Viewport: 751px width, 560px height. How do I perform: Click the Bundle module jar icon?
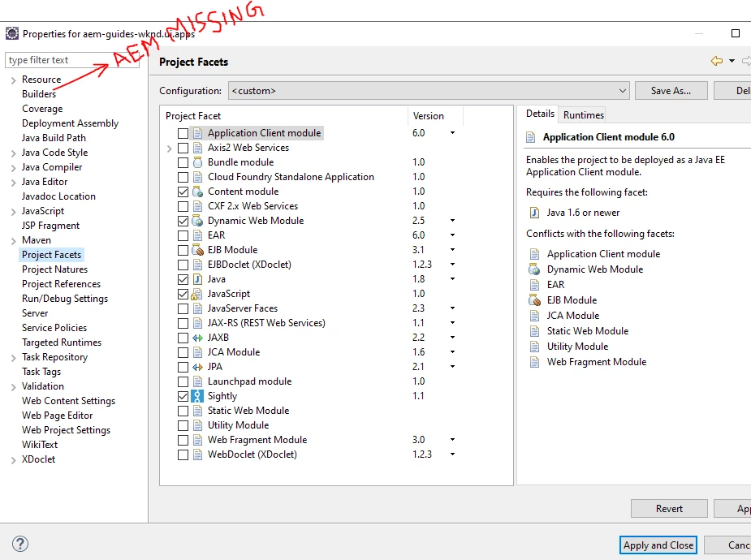pyautogui.click(x=197, y=162)
